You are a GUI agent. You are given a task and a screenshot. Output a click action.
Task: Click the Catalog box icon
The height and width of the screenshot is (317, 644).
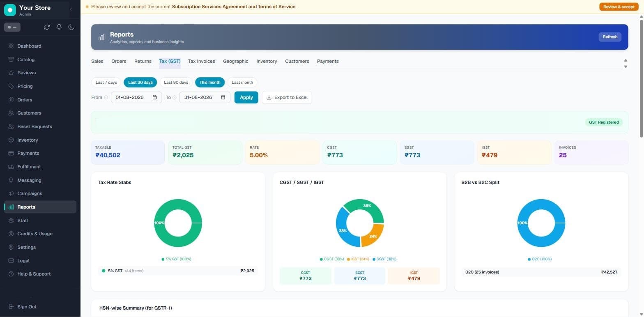click(11, 60)
